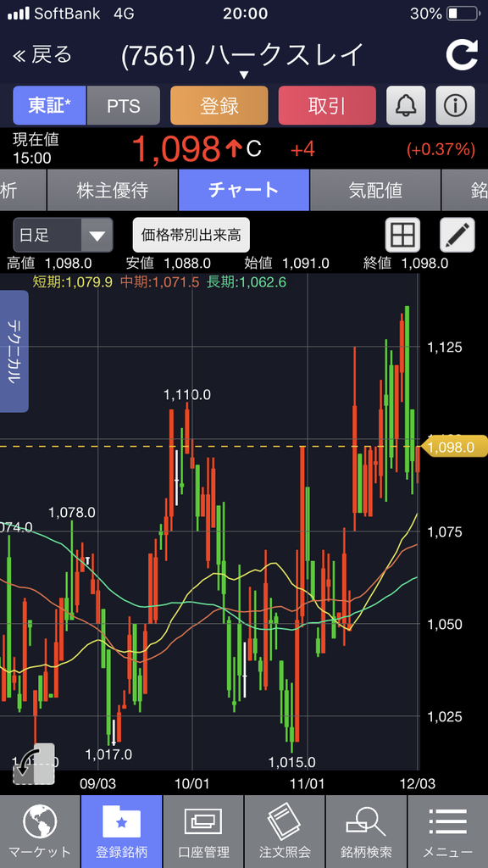488x868 pixels.
Task: Switch to the 株主優待 tab
Action: (x=113, y=191)
